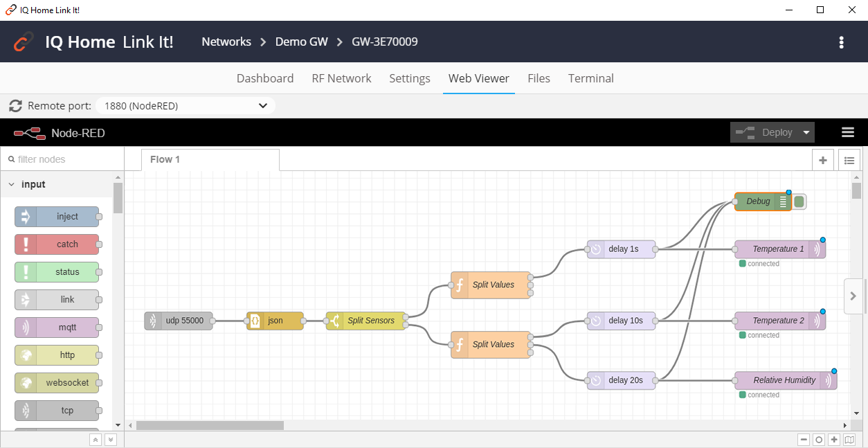Select the mqtt node in the palette

[x=57, y=328]
